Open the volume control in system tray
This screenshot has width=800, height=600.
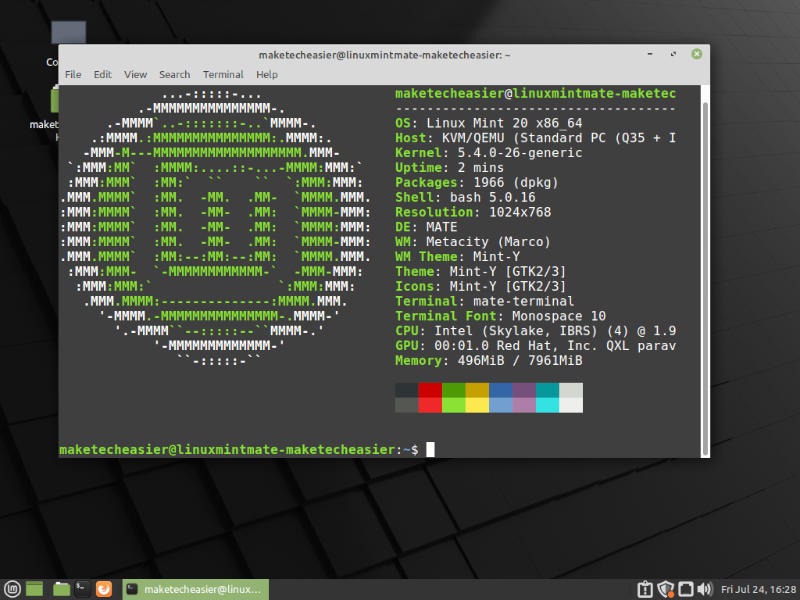[703, 588]
